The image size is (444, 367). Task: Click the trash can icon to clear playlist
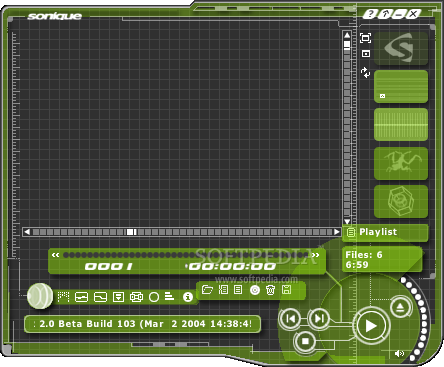point(270,290)
